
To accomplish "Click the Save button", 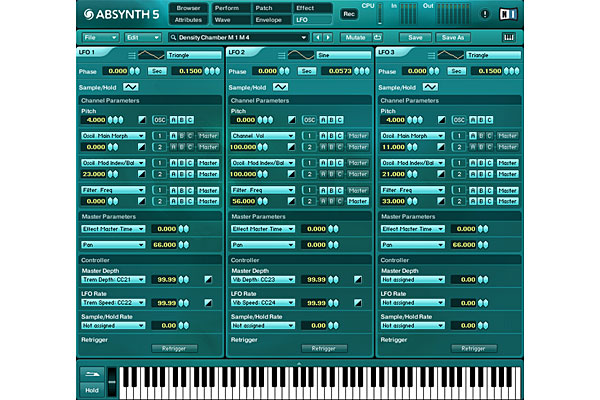I will point(415,37).
